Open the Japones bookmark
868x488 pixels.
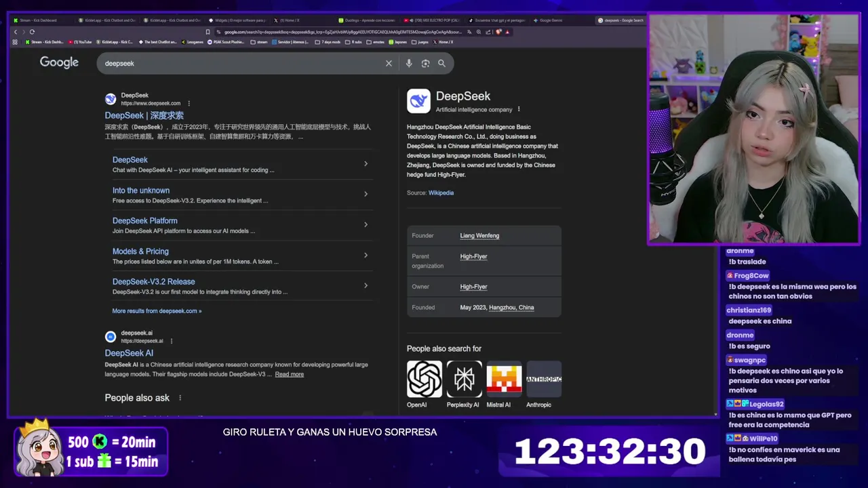pos(397,42)
